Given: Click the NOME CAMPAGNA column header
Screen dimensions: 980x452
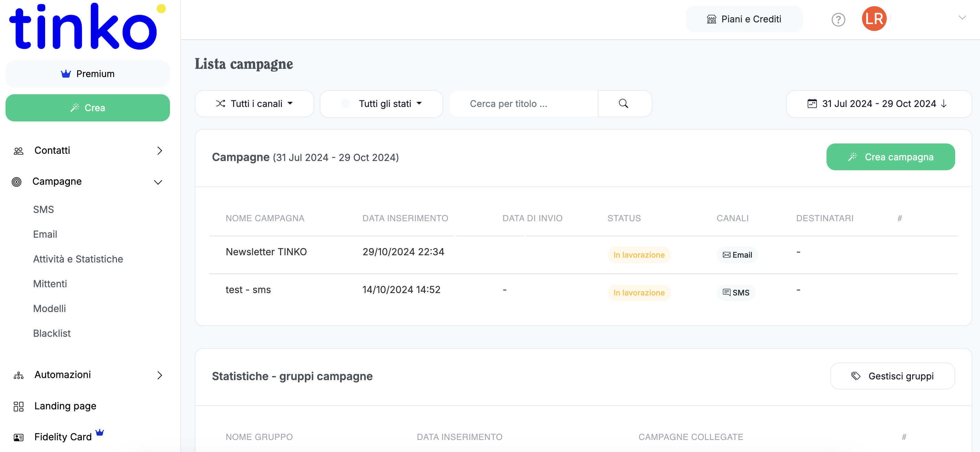Looking at the screenshot, I should pos(265,218).
